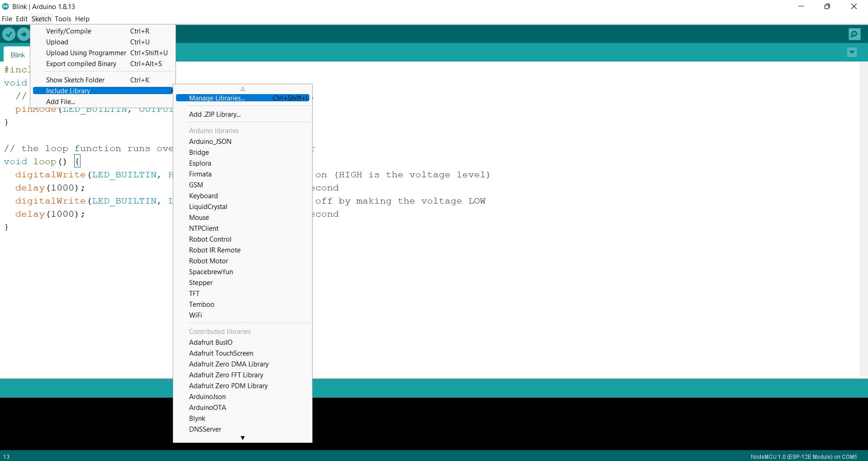Include the TFT library
The height and width of the screenshot is (461, 868).
pyautogui.click(x=242, y=294)
